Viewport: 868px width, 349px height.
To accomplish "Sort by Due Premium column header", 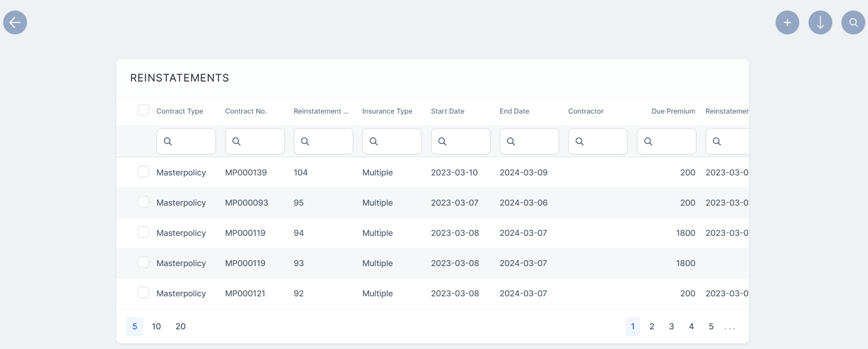I will [x=673, y=111].
